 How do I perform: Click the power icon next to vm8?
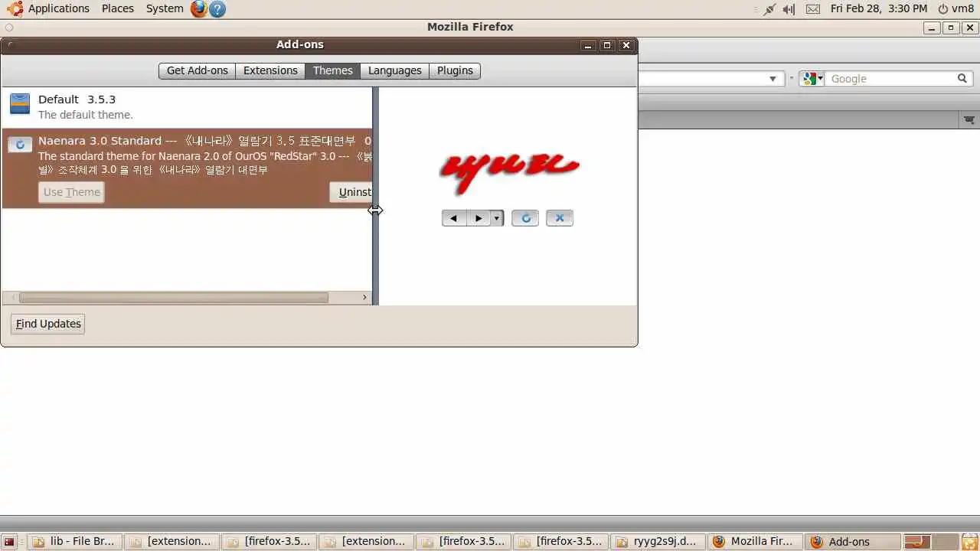(x=942, y=8)
